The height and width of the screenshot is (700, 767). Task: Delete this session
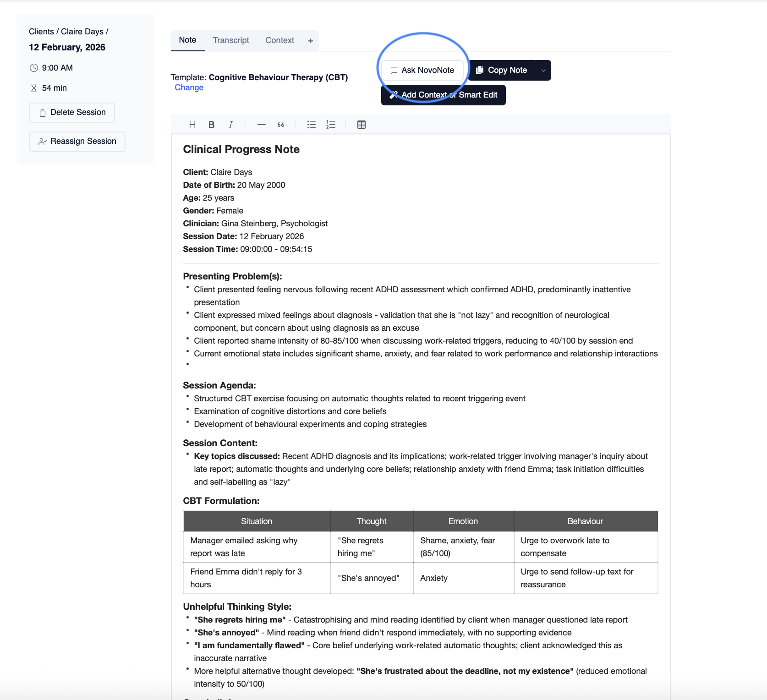pos(72,113)
